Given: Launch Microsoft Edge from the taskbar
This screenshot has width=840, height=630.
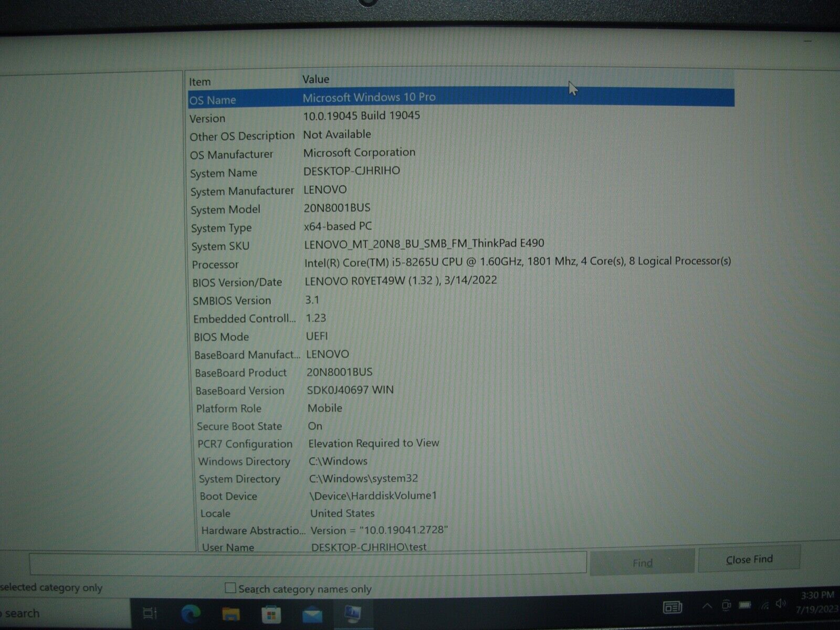Looking at the screenshot, I should [191, 613].
